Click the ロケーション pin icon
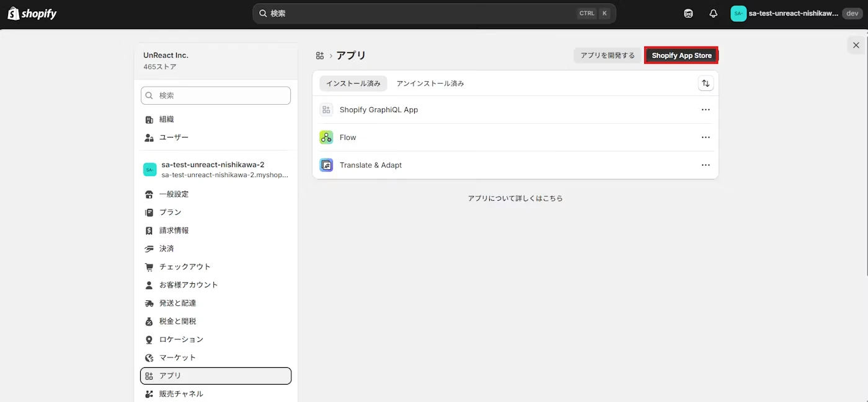The width and height of the screenshot is (868, 402). pyautogui.click(x=149, y=339)
